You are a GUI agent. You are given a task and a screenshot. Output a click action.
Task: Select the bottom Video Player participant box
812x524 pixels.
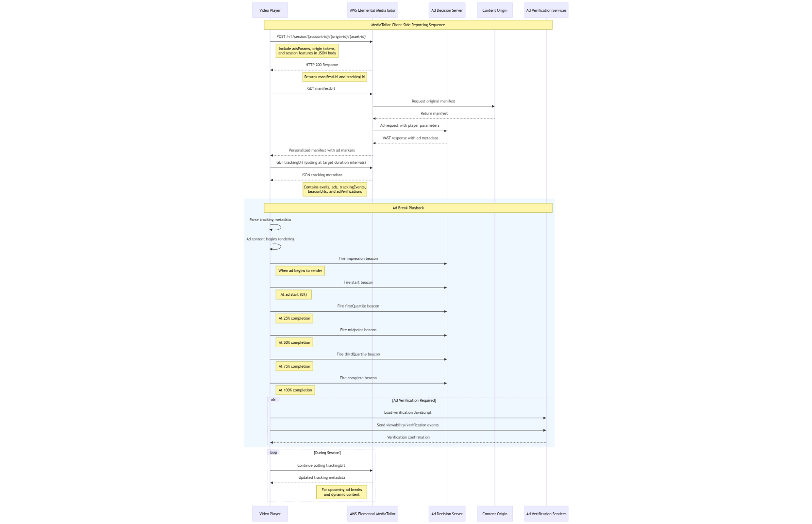pos(270,513)
